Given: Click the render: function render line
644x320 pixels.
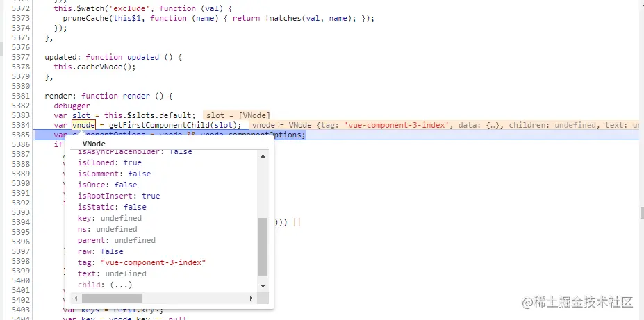Looking at the screenshot, I should point(108,96).
